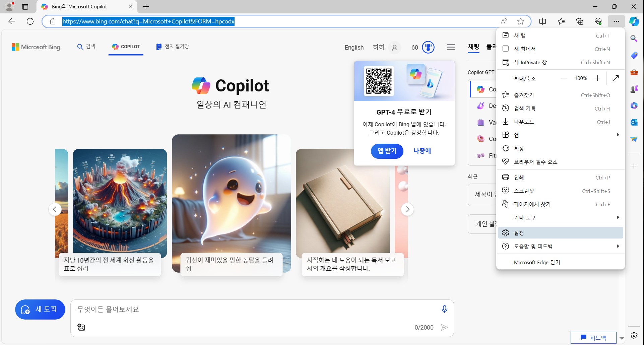The height and width of the screenshot is (345, 644).
Task: Open the Drop paper plane icon in sidebar
Action: point(634,139)
